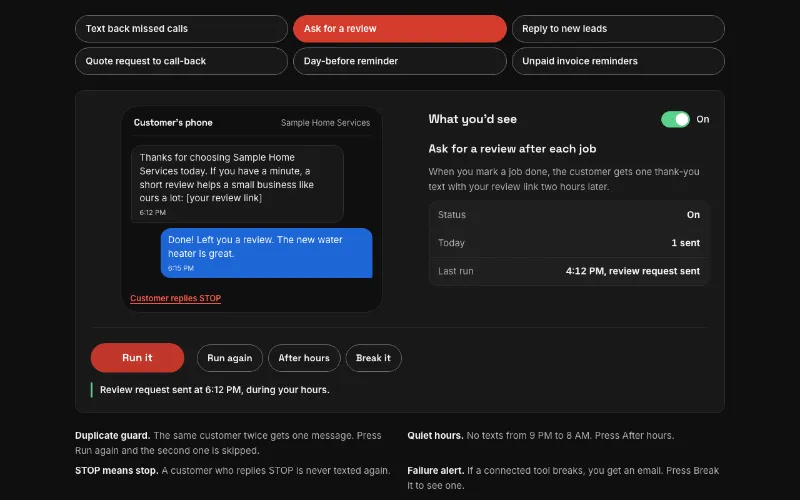
Task: Click the 6:12 PM timestamp under the gray message
Action: point(153,212)
